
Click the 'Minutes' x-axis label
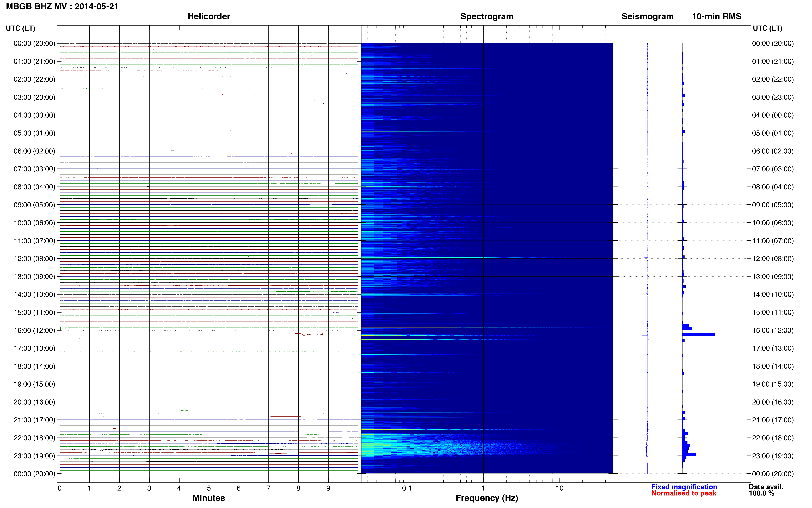pyautogui.click(x=209, y=498)
